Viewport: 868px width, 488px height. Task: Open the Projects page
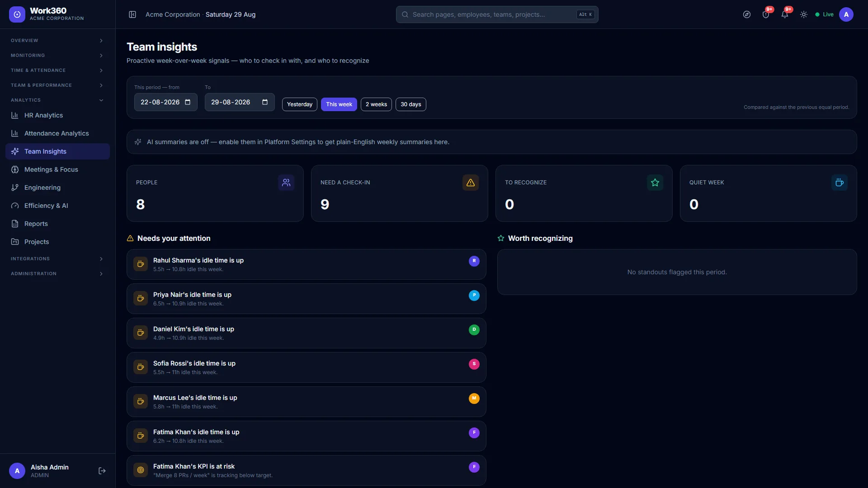point(57,242)
